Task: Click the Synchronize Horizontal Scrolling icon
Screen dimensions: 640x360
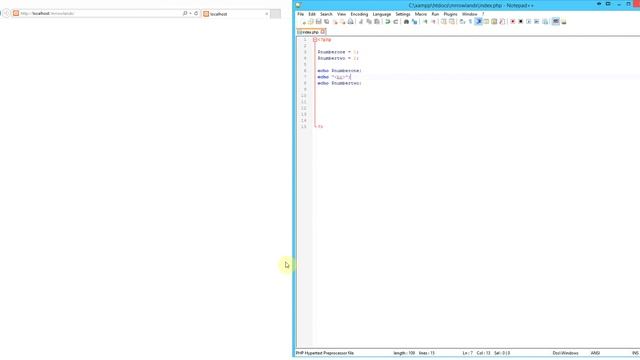Action: pyautogui.click(x=452, y=22)
